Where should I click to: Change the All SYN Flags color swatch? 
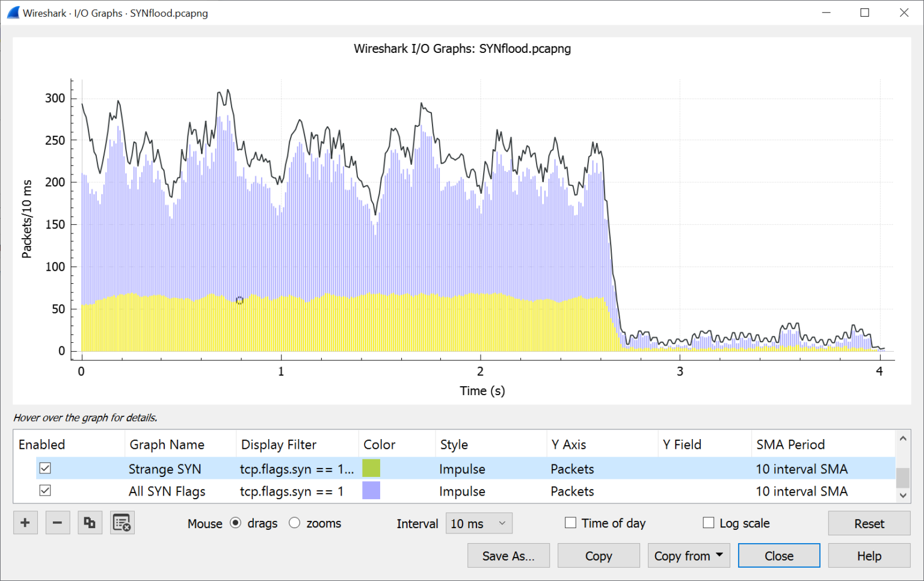click(x=371, y=490)
